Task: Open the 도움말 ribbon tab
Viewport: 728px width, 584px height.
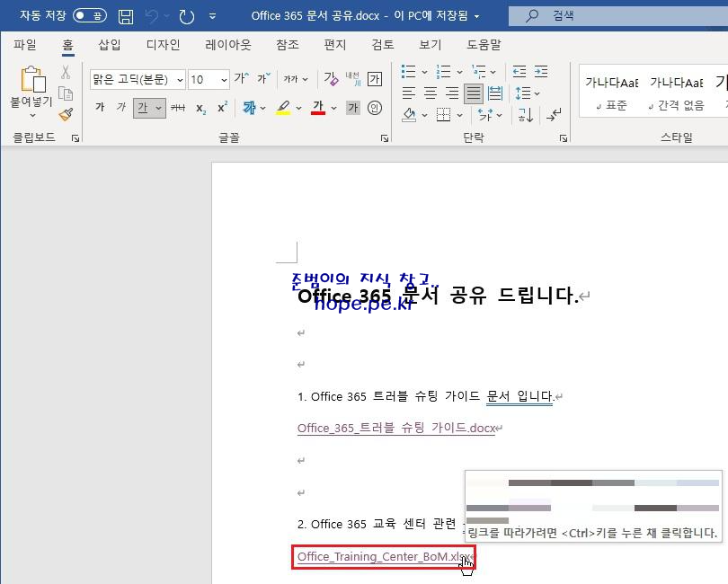Action: (484, 45)
